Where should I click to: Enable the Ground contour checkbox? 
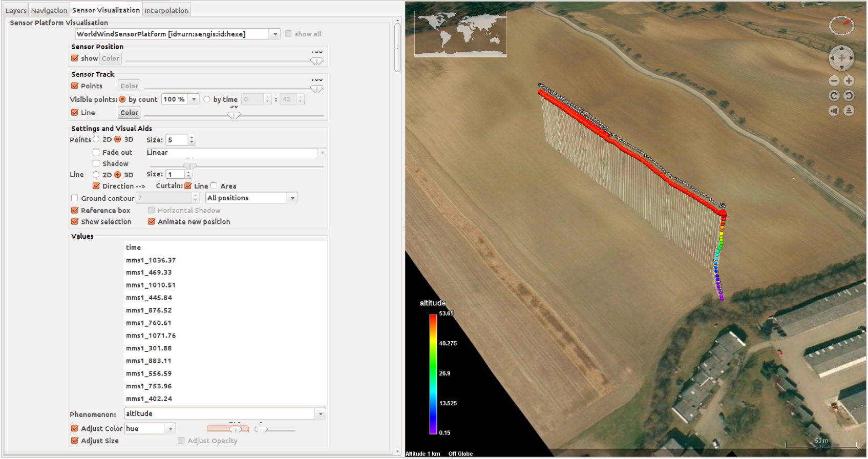click(x=75, y=198)
